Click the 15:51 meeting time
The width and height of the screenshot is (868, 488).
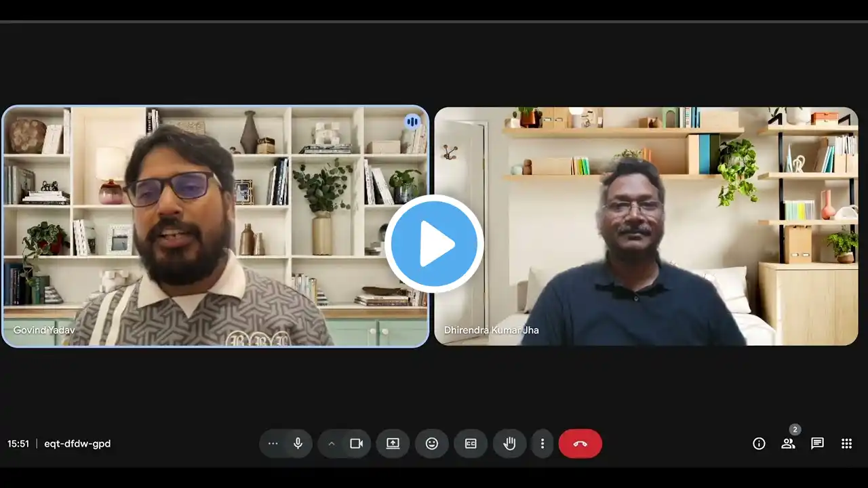tap(18, 444)
